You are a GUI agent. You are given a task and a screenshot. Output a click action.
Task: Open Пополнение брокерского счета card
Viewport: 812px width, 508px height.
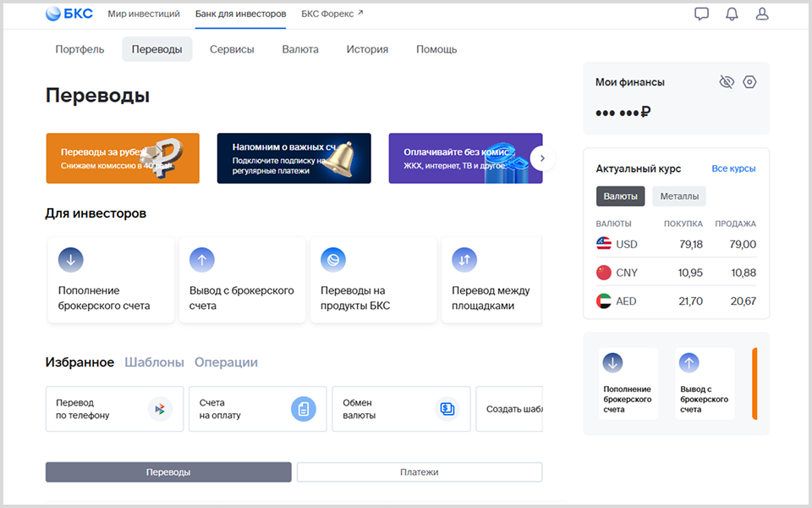(x=111, y=280)
